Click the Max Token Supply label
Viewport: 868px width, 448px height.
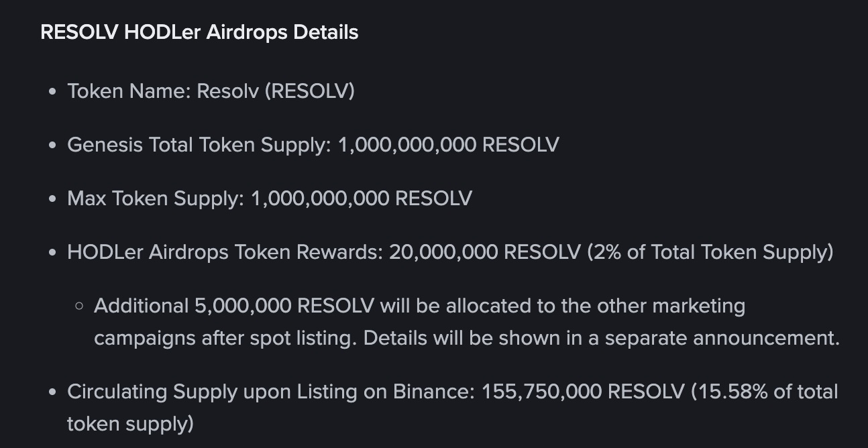click(156, 198)
